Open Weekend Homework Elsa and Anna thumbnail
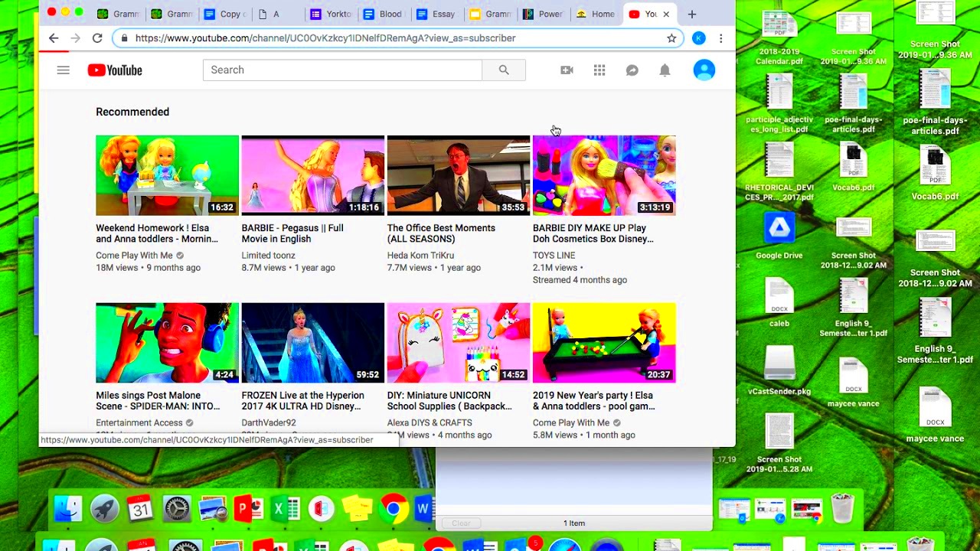The image size is (980, 551). point(167,175)
